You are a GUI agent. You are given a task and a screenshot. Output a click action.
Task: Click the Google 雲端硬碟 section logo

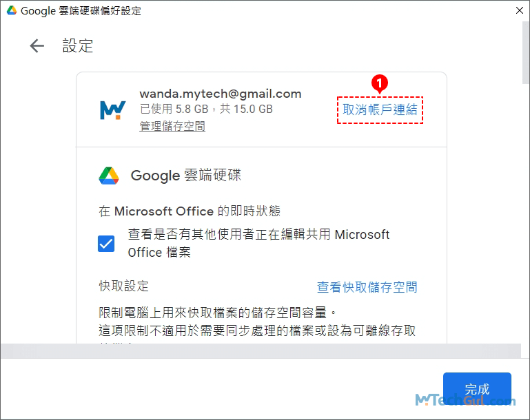pos(109,176)
